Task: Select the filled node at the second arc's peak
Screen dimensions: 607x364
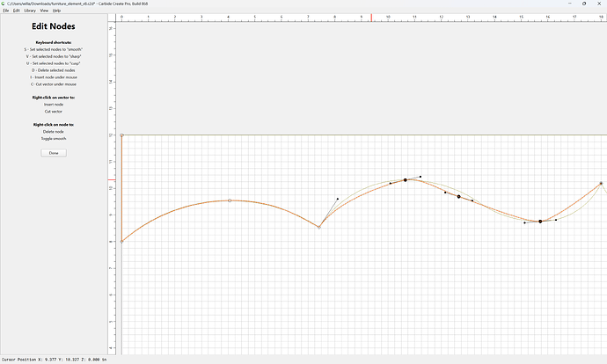Action: (406, 180)
